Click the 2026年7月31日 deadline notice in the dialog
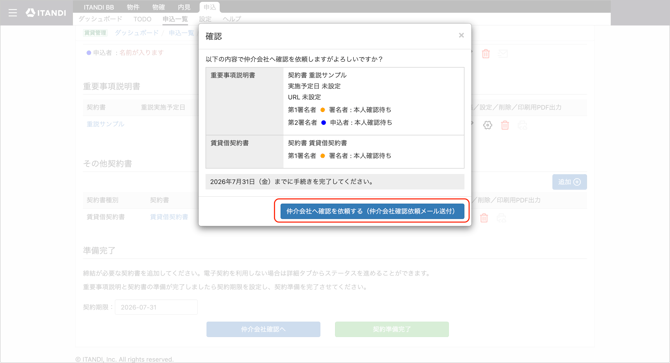 [x=335, y=182]
